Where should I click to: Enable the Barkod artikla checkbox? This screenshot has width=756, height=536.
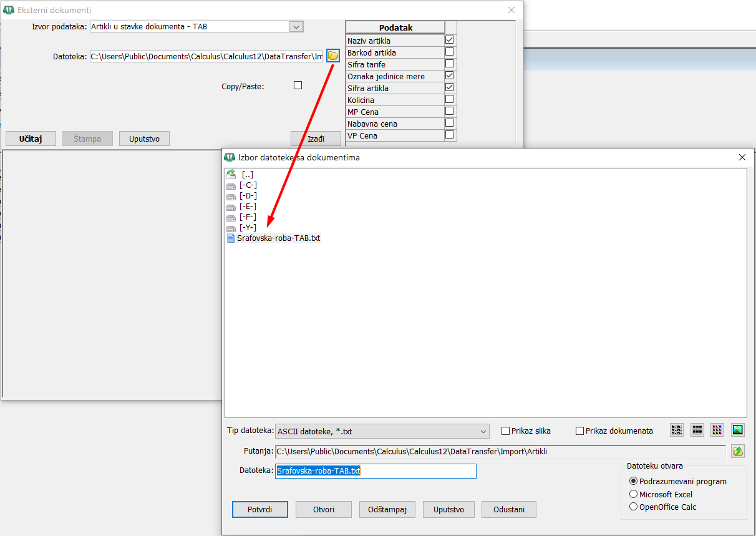[x=449, y=52]
